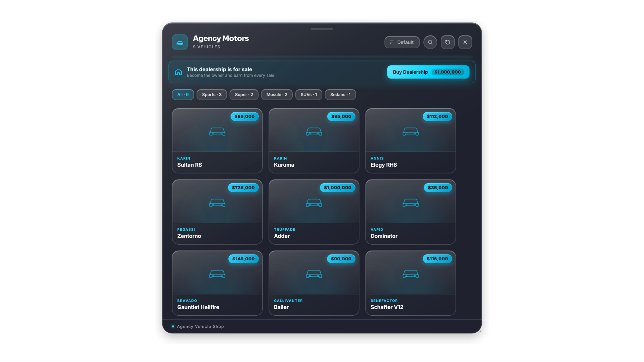Close the shop with the X icon
644x362 pixels.
click(x=465, y=42)
